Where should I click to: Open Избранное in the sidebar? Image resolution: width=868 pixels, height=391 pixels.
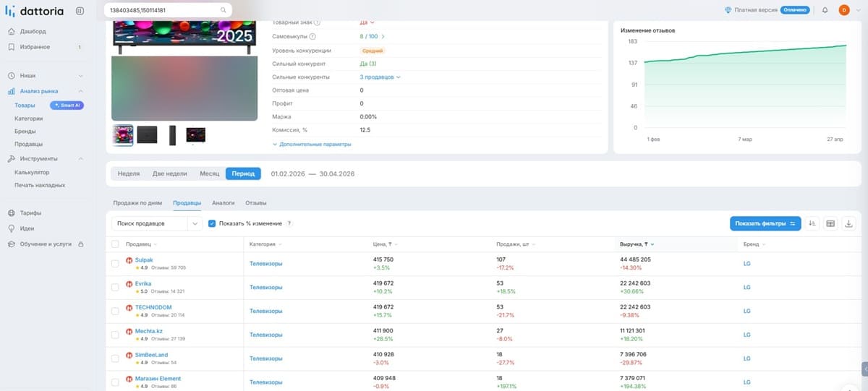(x=35, y=47)
